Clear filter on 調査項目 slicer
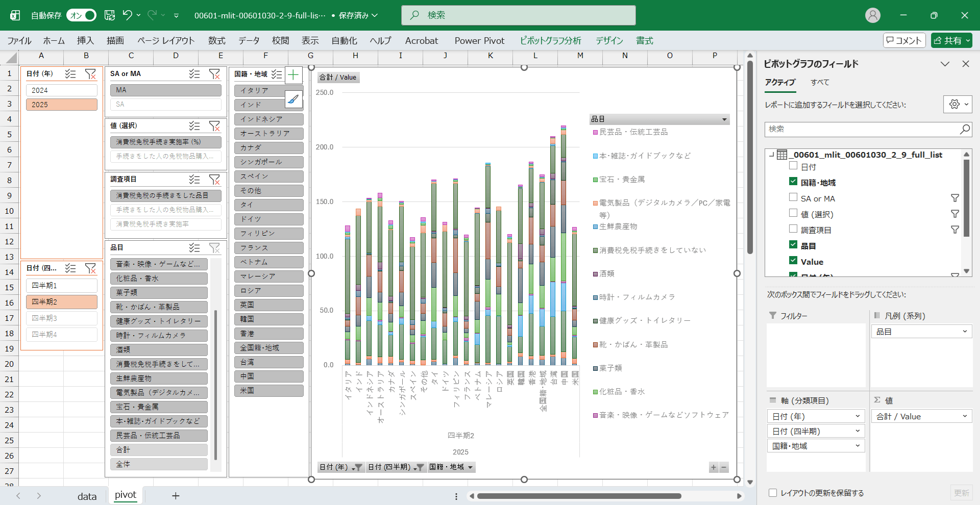The width and height of the screenshot is (980, 505). pyautogui.click(x=214, y=180)
